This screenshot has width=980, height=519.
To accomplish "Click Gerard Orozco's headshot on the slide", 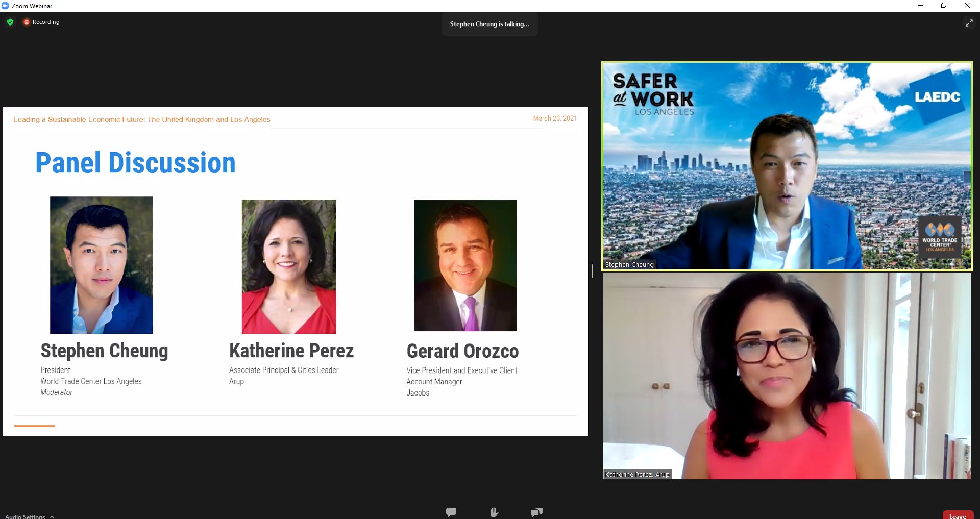I will point(465,265).
